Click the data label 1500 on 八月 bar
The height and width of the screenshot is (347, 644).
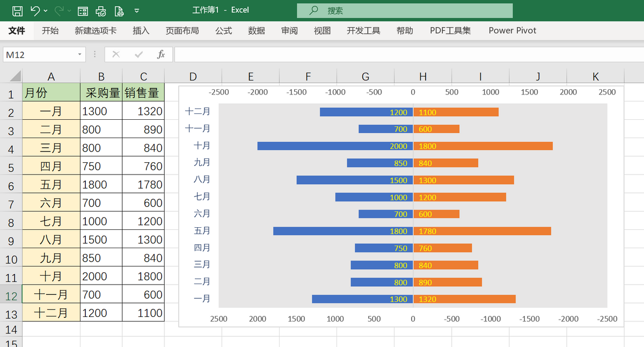[399, 180]
